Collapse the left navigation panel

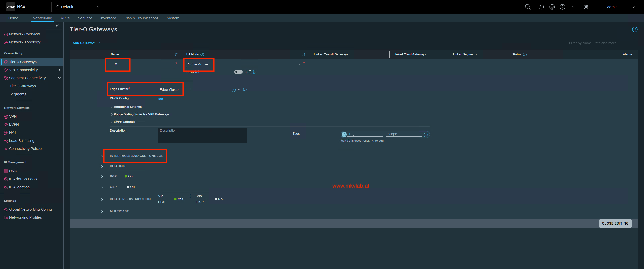pyautogui.click(x=57, y=26)
